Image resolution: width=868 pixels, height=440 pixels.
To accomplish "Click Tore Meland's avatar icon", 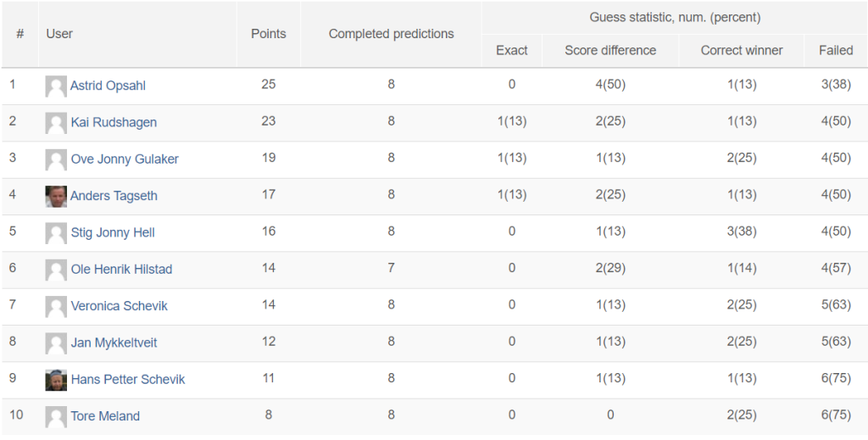I will point(56,417).
